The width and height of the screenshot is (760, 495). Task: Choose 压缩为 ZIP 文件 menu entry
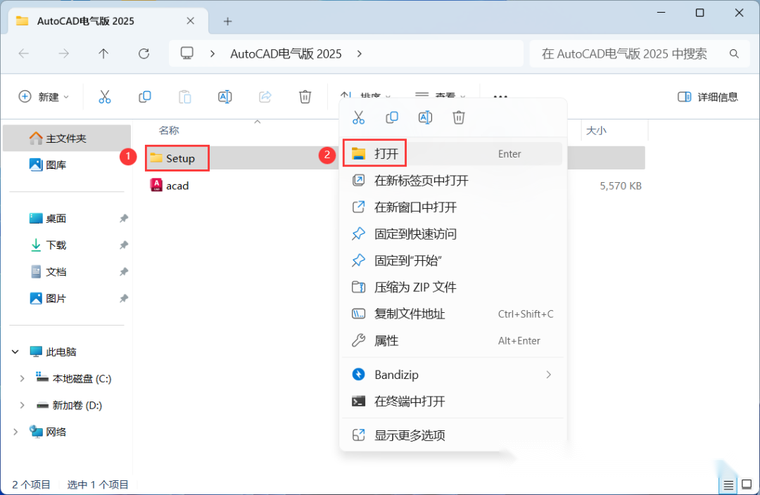point(414,287)
